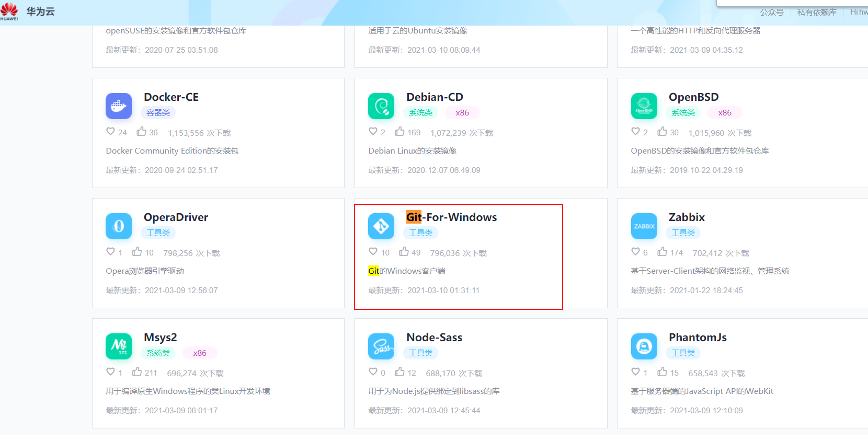Click the 系统类 tag on OpenBSD
The height and width of the screenshot is (442, 868).
[683, 113]
